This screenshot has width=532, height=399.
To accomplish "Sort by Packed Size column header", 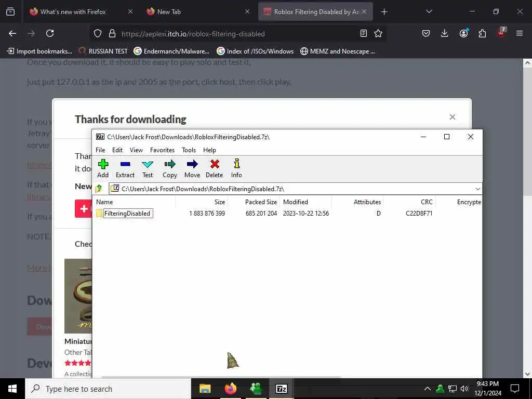I will [254, 202].
